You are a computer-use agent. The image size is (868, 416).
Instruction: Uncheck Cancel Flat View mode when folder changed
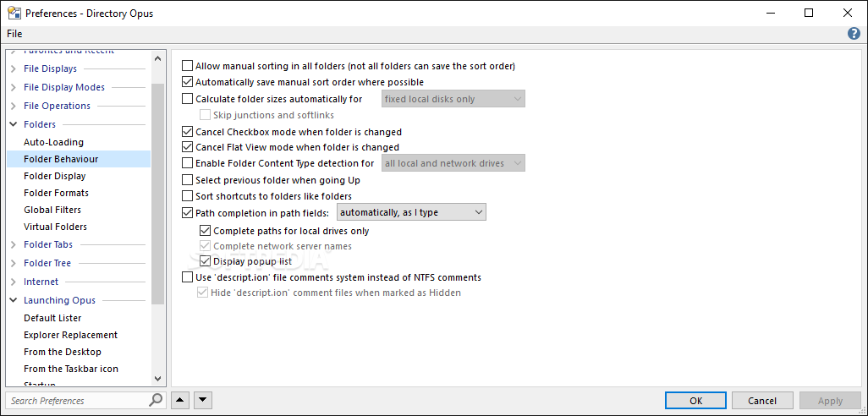coord(188,147)
